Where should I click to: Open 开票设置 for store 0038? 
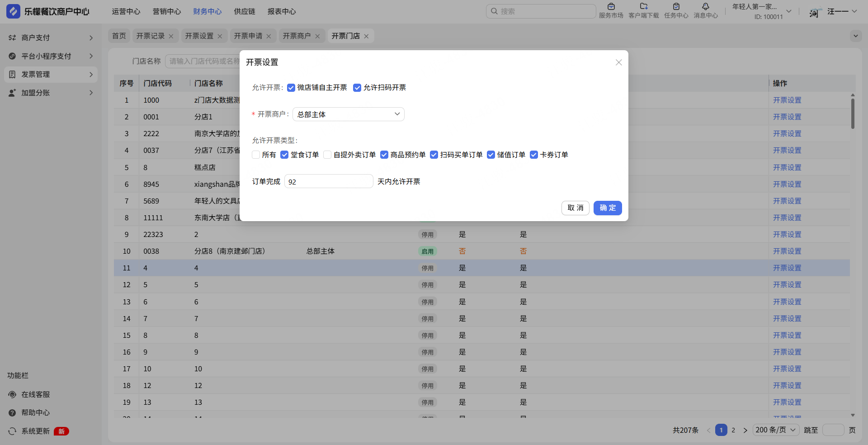tap(787, 251)
